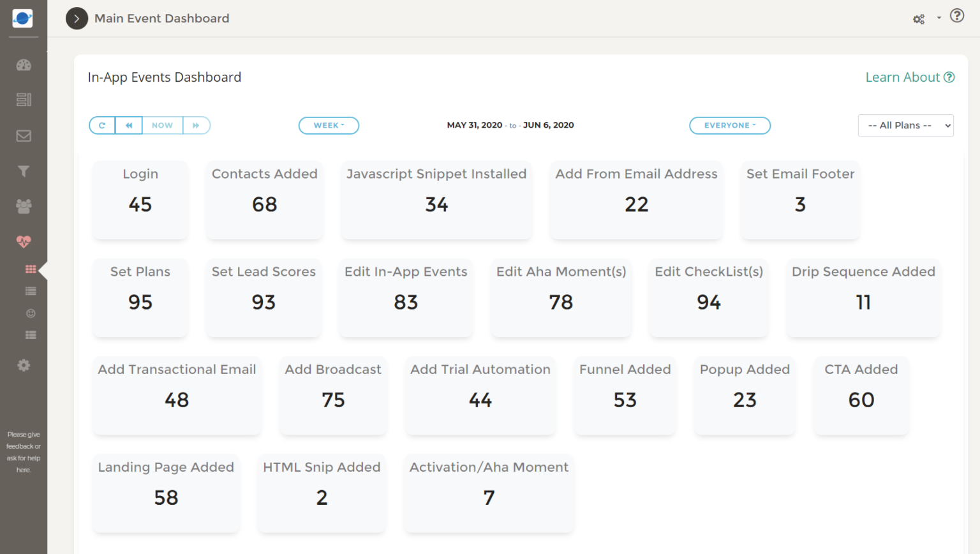
Task: Click the Edit In-App Events card
Action: [406, 297]
